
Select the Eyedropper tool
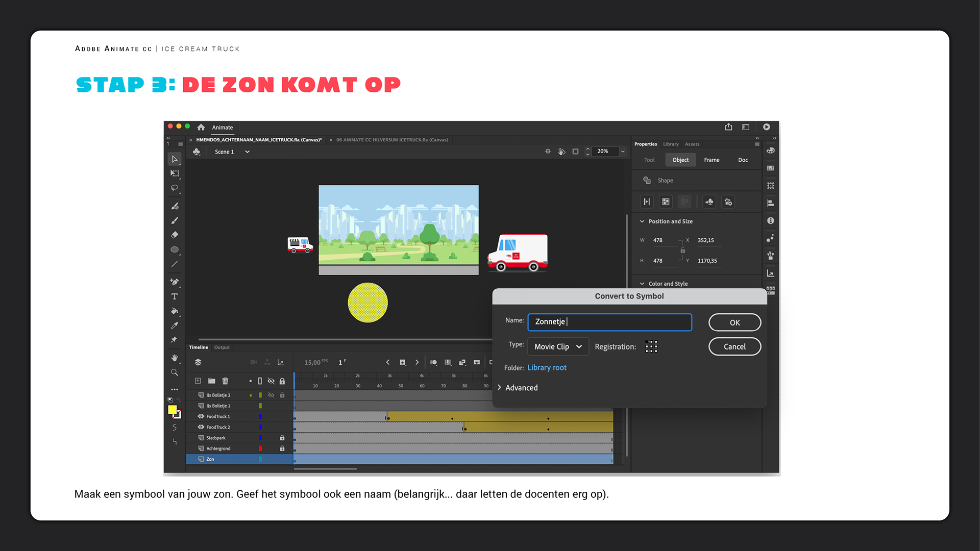[175, 325]
